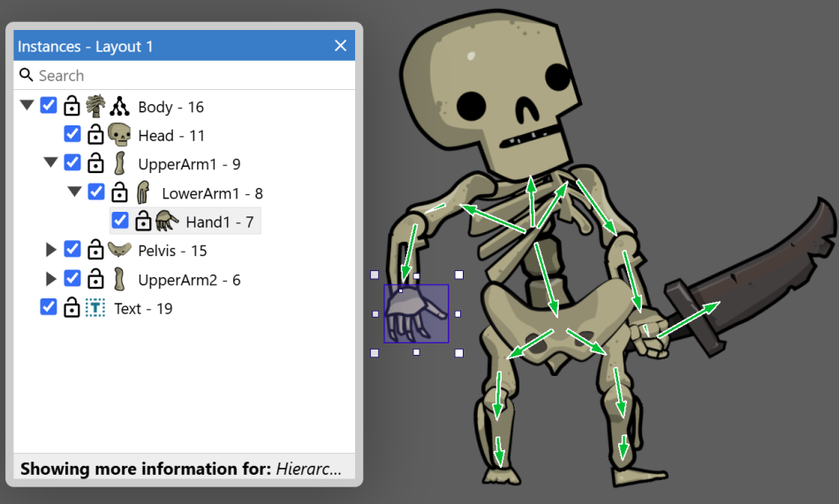Collapse the Body hierarchy tree
839x504 pixels.
[27, 106]
